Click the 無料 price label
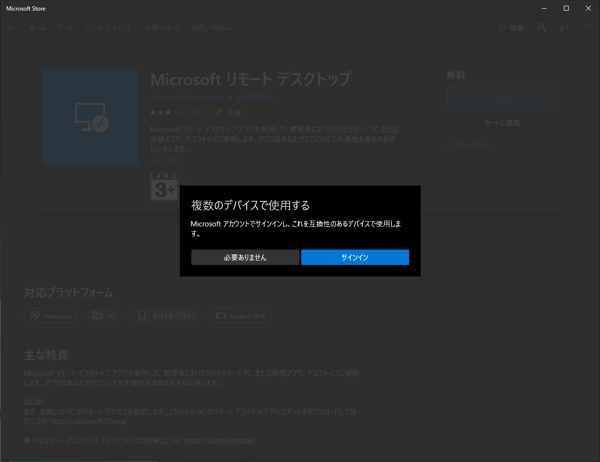Screen dimensions: 600x462 (455, 76)
